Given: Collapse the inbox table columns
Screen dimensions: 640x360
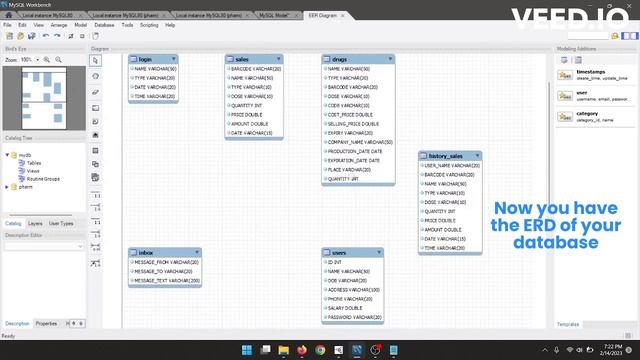Looking at the screenshot, I should coord(197,252).
